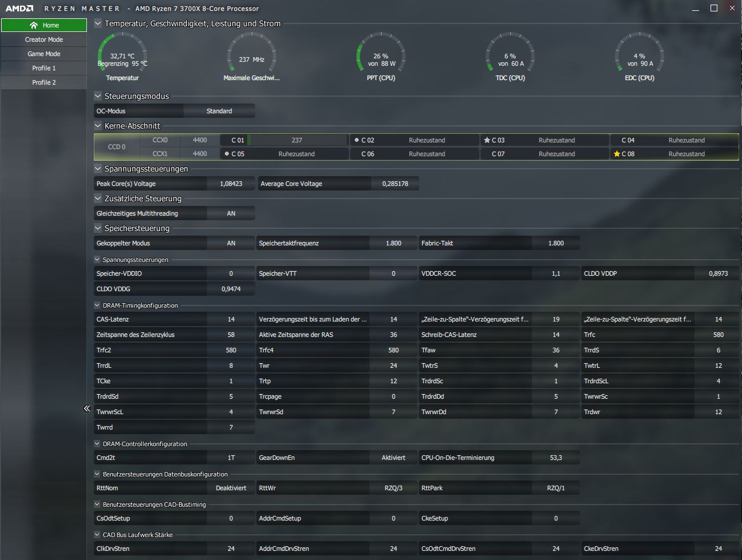Open the Home view
The height and width of the screenshot is (560, 742).
pos(44,25)
